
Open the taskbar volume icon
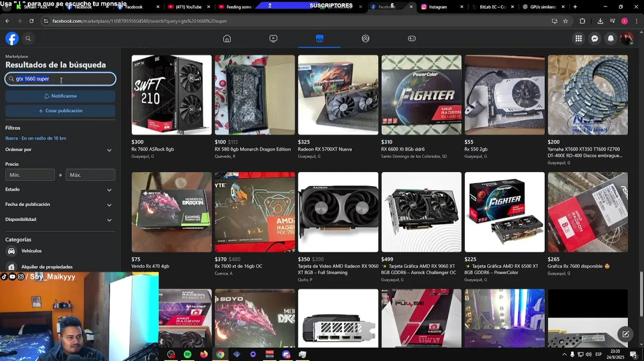[x=588, y=354]
